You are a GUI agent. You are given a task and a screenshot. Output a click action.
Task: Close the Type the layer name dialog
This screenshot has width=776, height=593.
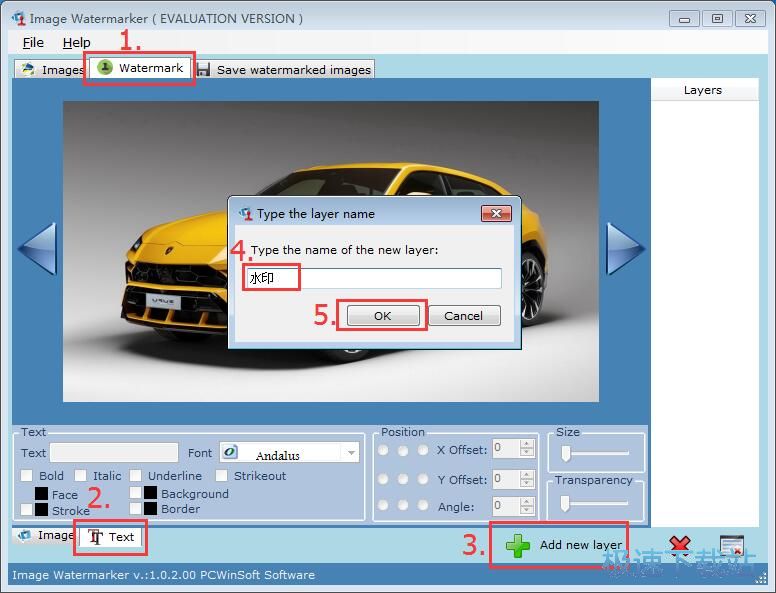496,213
